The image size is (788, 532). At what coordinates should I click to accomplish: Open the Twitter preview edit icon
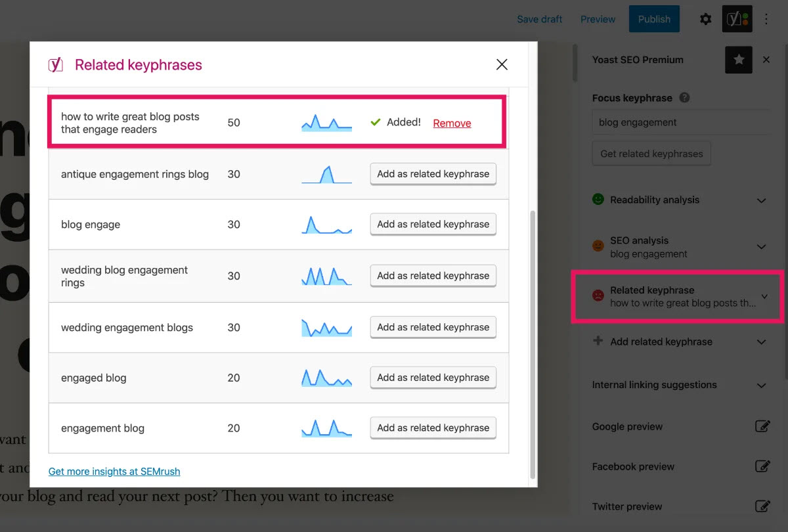[x=762, y=506]
